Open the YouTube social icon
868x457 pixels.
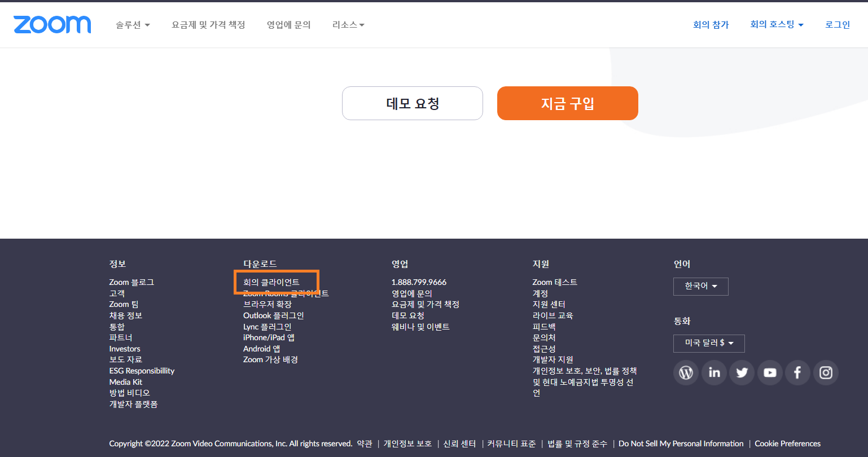[x=770, y=373]
